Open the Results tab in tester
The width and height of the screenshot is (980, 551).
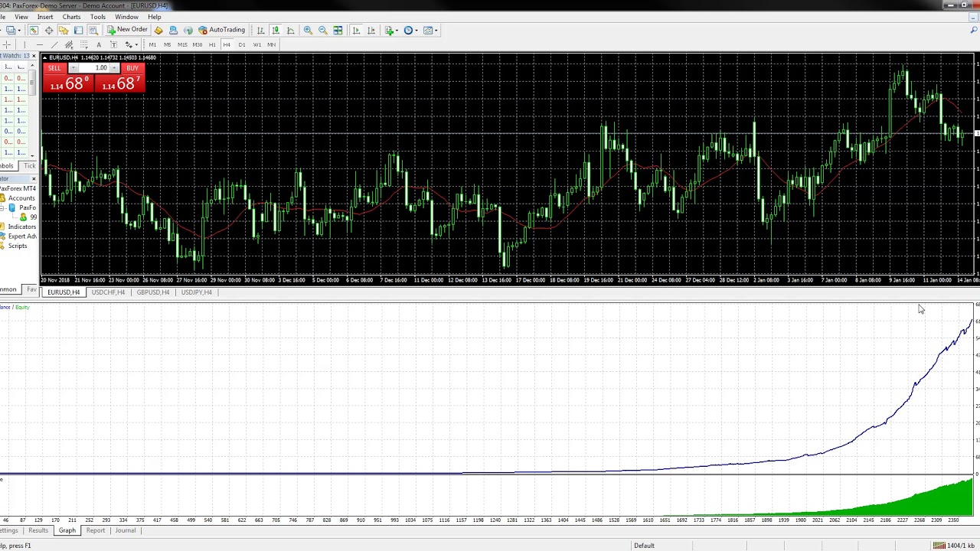[38, 530]
